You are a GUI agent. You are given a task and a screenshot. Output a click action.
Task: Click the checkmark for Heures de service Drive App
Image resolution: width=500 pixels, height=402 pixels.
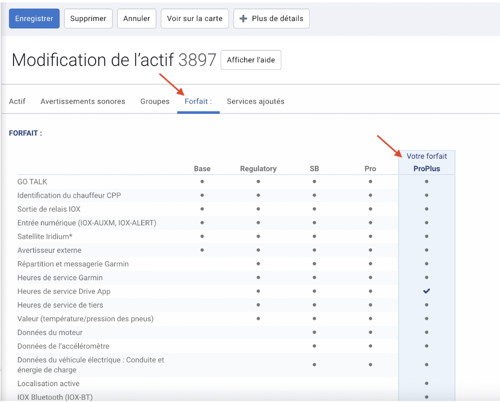pos(426,291)
